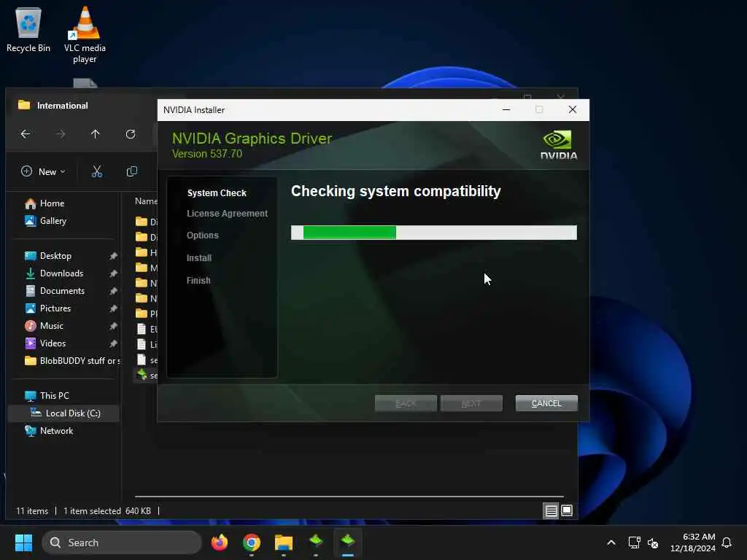The width and height of the screenshot is (747, 560).
Task: Click the NVIDIA logo in installer header
Action: coord(558,145)
